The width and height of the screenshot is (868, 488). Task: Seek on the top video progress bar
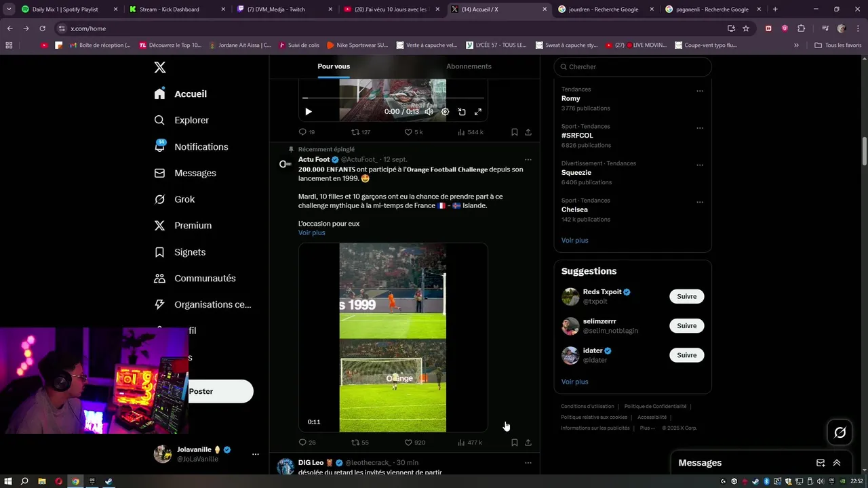(x=393, y=98)
